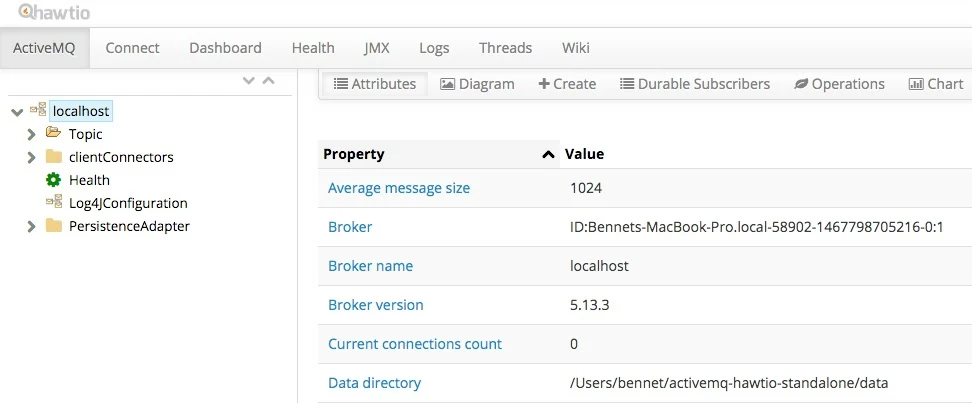972x403 pixels.
Task: Select clientConnectors in the tree
Action: tap(121, 157)
